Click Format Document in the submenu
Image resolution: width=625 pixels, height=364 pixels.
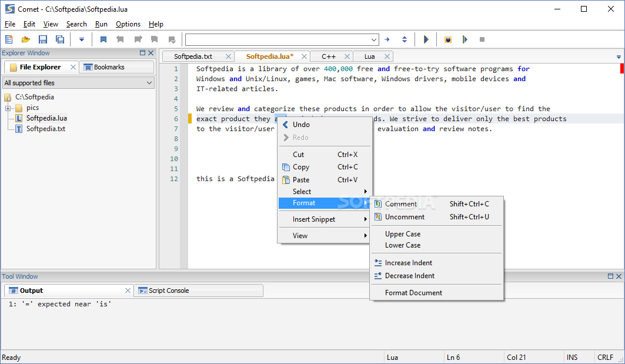[x=436, y=293]
